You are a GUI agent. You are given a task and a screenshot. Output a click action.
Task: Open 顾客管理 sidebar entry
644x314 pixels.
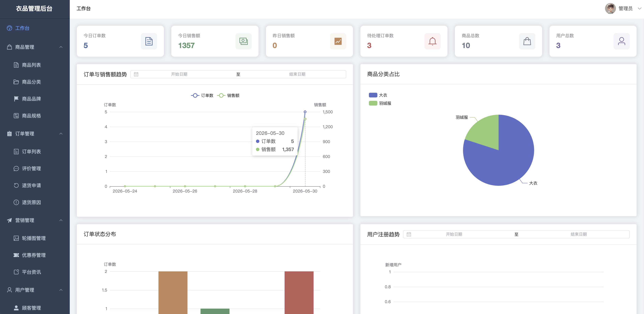click(x=35, y=308)
